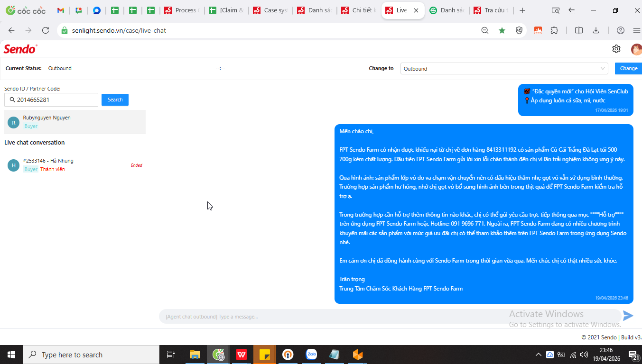Click the Sendo logo
Image resolution: width=642 pixels, height=364 pixels.
point(20,49)
